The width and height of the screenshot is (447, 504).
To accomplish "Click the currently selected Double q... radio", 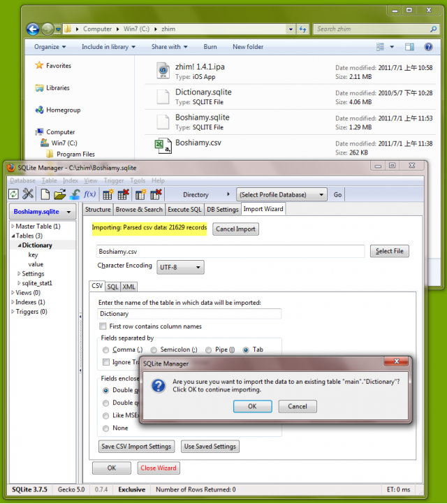I will tap(105, 390).
